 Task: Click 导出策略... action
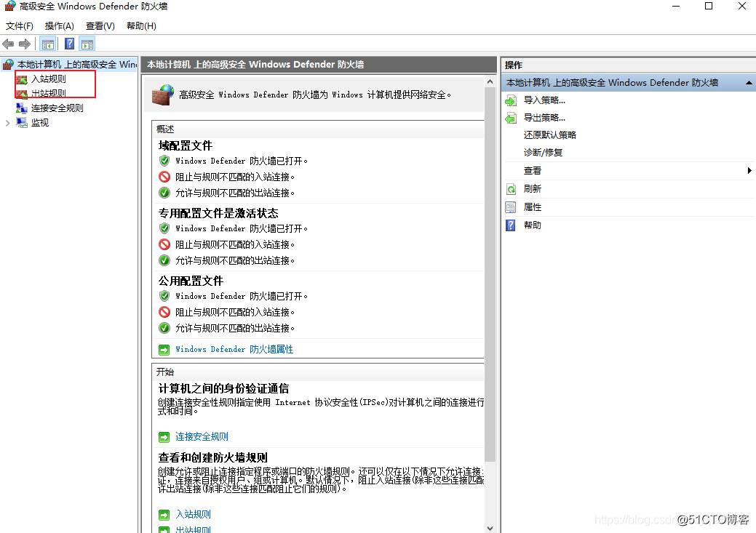[544, 118]
